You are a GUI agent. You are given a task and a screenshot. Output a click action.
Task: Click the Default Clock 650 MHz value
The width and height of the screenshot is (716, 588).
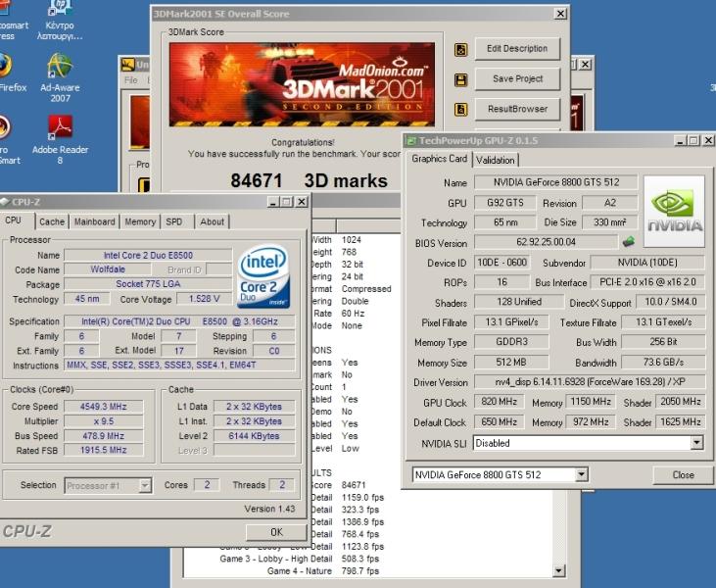pos(499,421)
